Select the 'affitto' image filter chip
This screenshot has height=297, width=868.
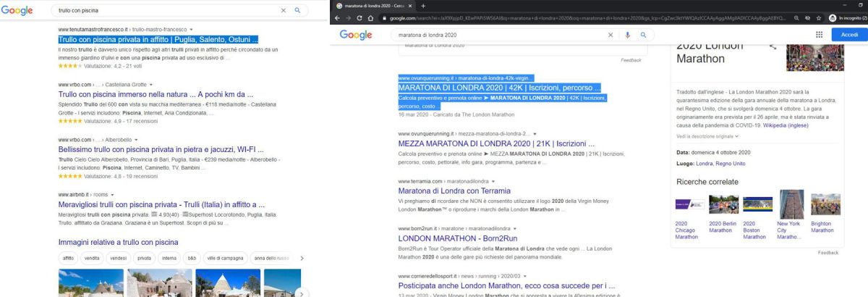coord(69,258)
